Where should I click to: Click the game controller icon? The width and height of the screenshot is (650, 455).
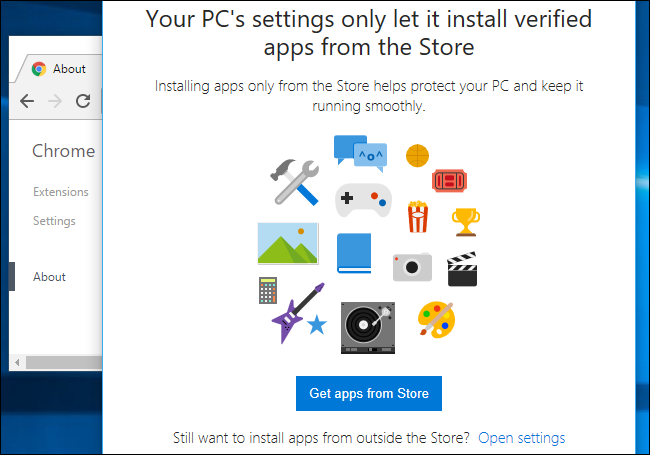tap(361, 199)
